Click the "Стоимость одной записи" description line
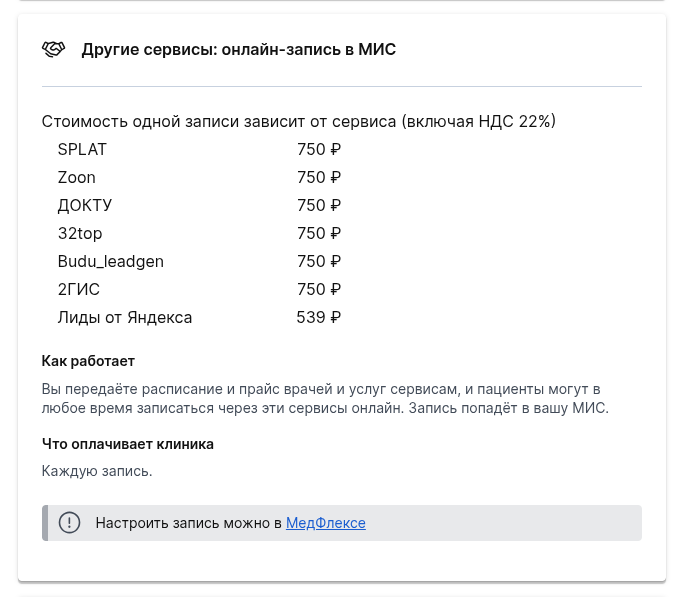Screen dimensions: 681x597 pyautogui.click(x=298, y=121)
